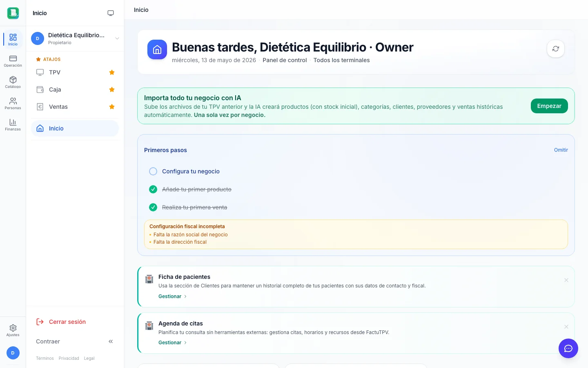Unpin the Ventas shortcut star

pyautogui.click(x=112, y=107)
